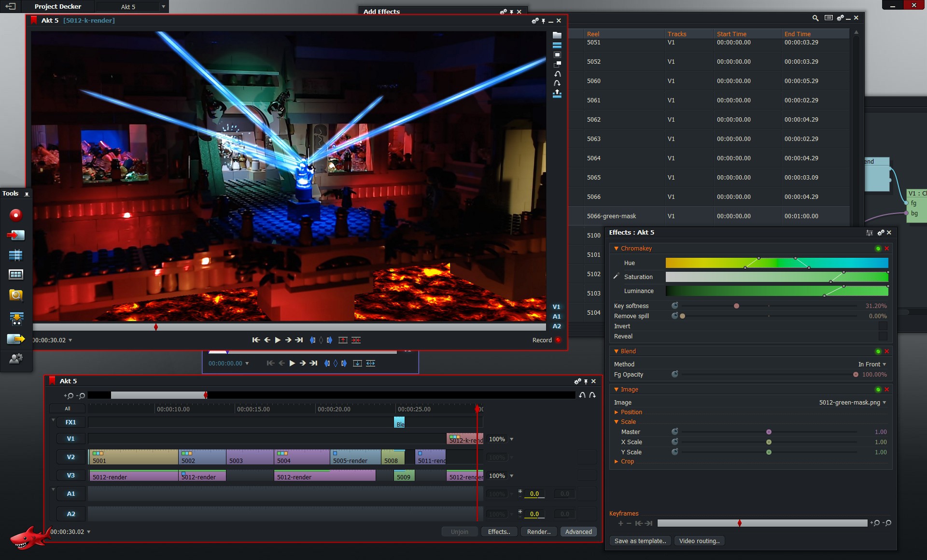Jump to start in Akt 5 viewer
Screen dimensions: 927x560
(256, 340)
